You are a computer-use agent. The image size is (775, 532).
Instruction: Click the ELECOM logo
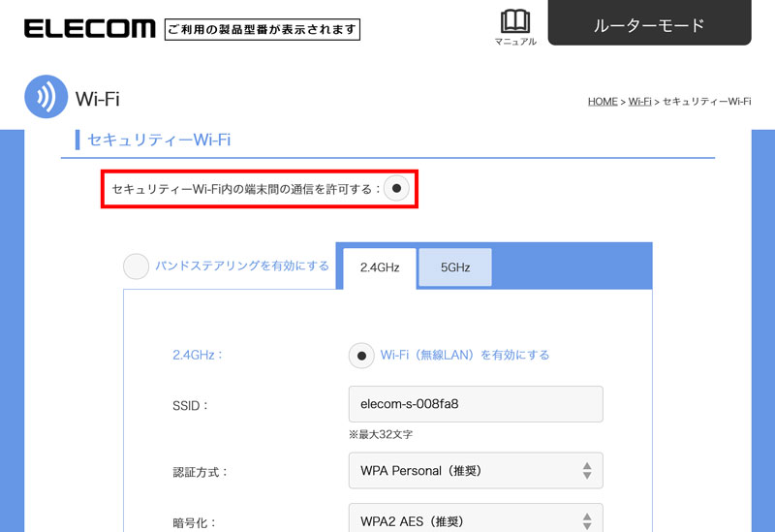(x=89, y=29)
